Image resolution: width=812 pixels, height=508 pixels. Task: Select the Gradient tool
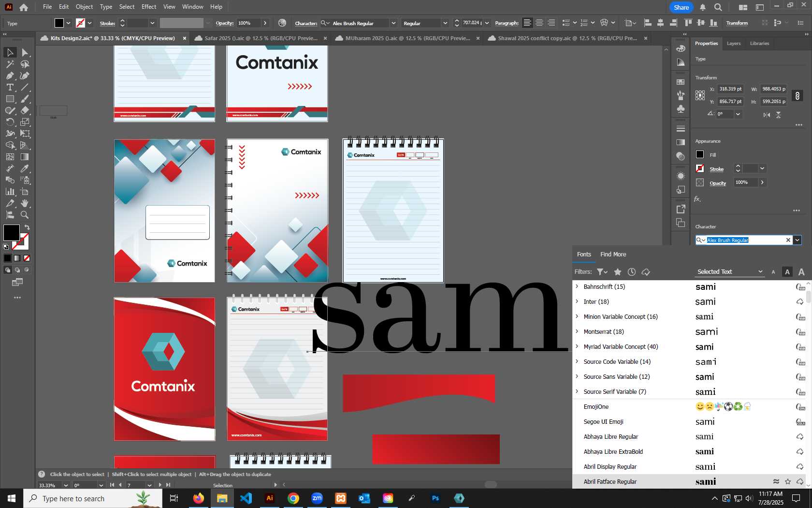click(x=25, y=157)
